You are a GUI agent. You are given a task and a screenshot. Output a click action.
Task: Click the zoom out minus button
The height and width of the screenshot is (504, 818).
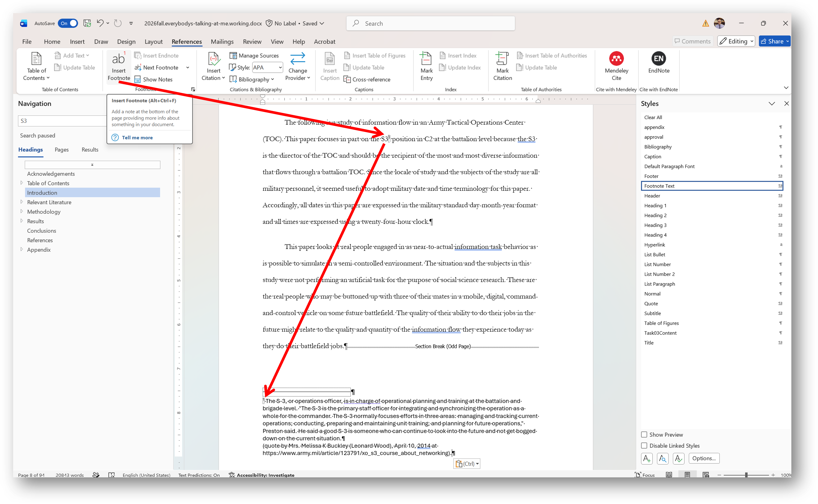click(719, 475)
